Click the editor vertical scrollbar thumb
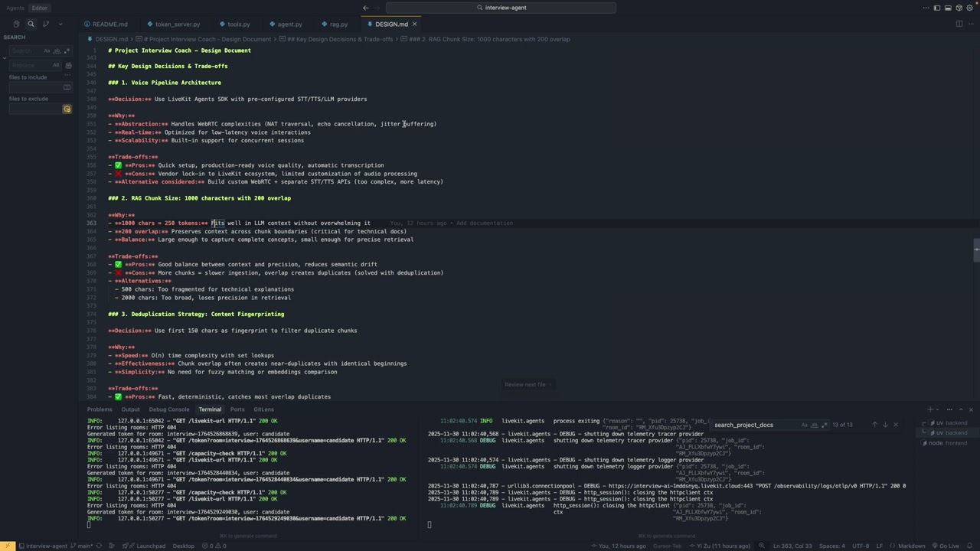This screenshot has width=980, height=551. tap(977, 250)
